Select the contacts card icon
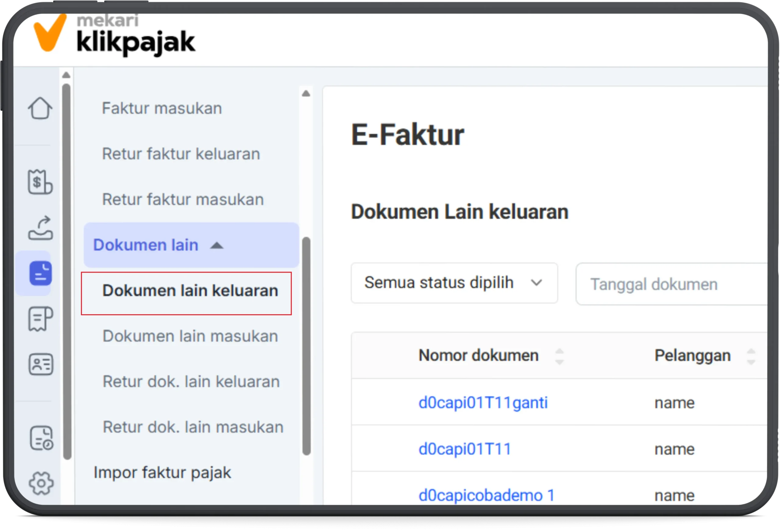780x532 pixels. pos(40,364)
